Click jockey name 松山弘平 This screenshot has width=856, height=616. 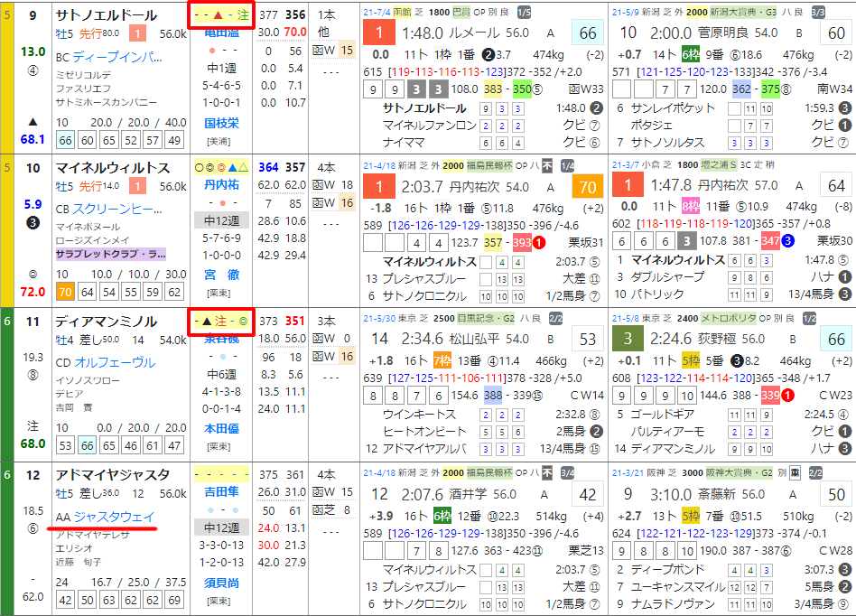pos(474,339)
